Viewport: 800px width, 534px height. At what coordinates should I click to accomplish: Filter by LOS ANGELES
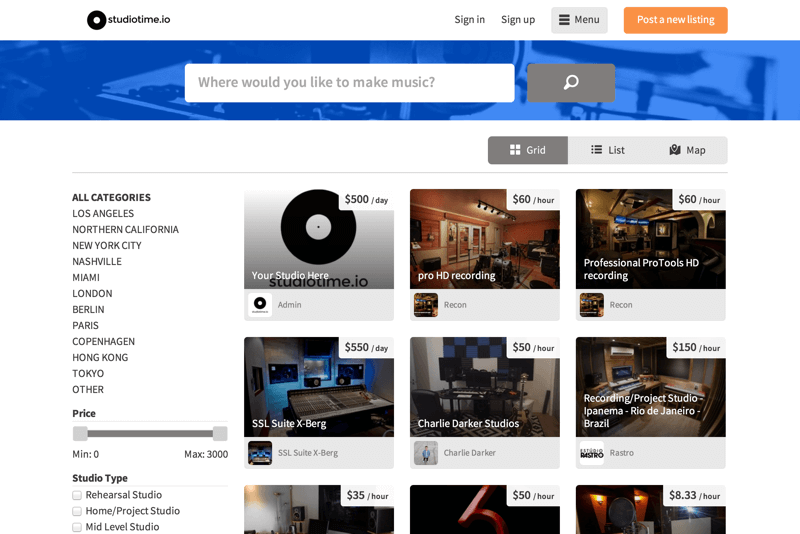tap(103, 213)
